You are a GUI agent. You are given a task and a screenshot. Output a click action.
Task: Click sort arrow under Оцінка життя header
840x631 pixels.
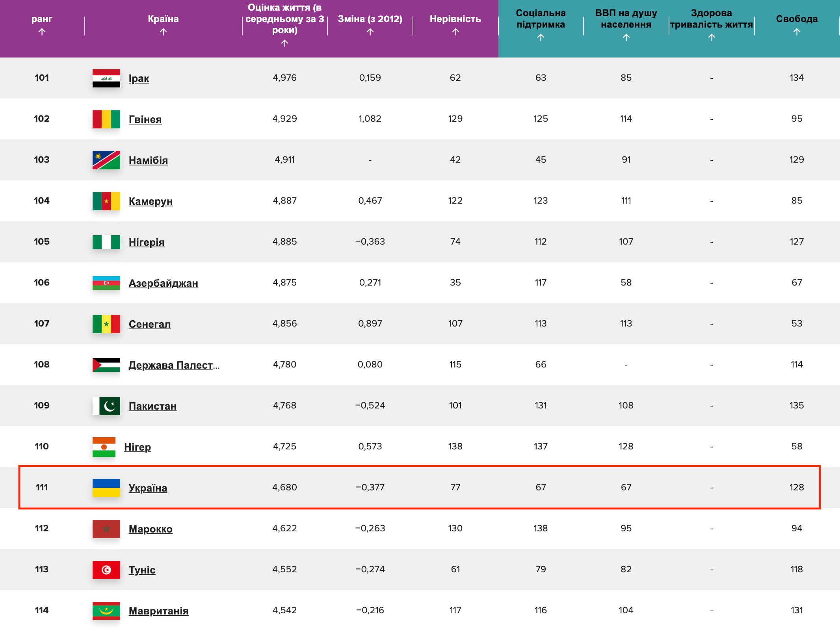click(284, 43)
